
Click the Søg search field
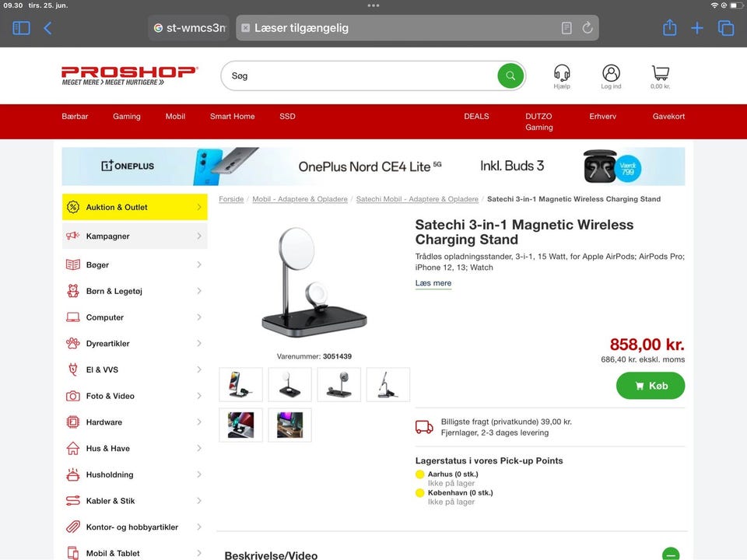coord(359,75)
